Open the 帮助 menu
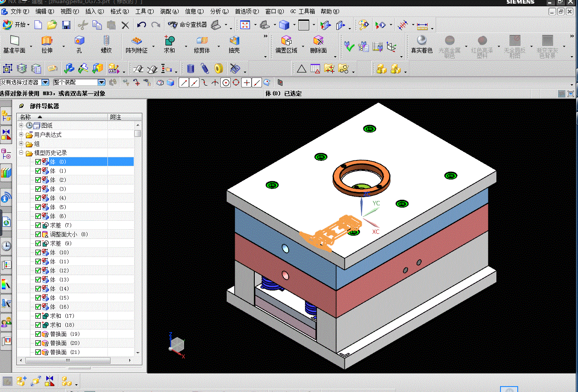The height and width of the screenshot is (392, 578). pos(330,11)
